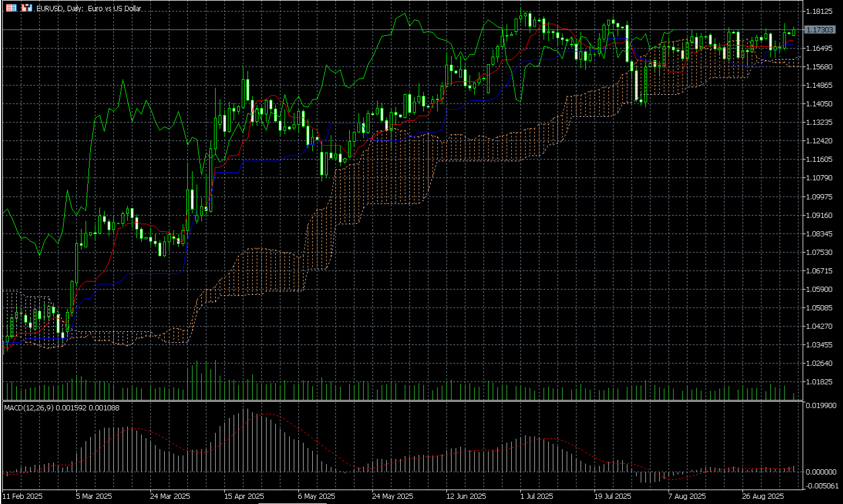This screenshot has height=504, width=843.
Task: Click the 1.15680 price axis label
Action: tap(819, 67)
